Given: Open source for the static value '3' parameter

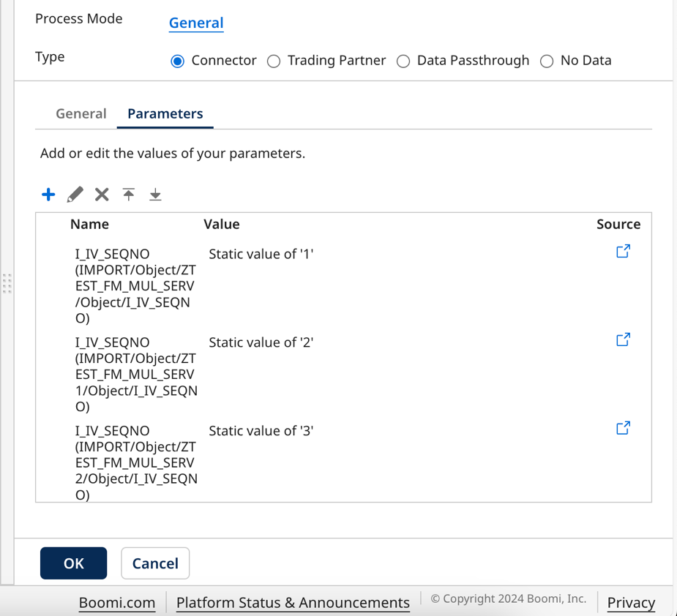Looking at the screenshot, I should (623, 428).
